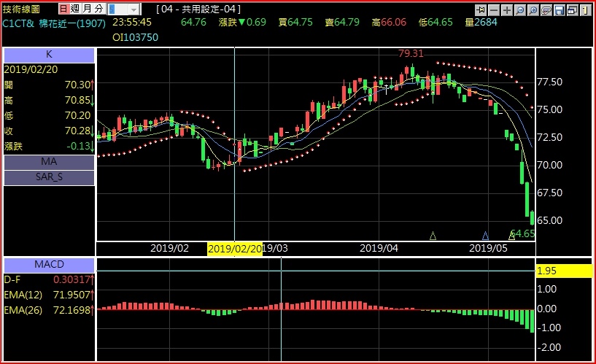Click the [ 04 - 共用設定-04 ] label
The image size is (596, 364).
pos(198,9)
